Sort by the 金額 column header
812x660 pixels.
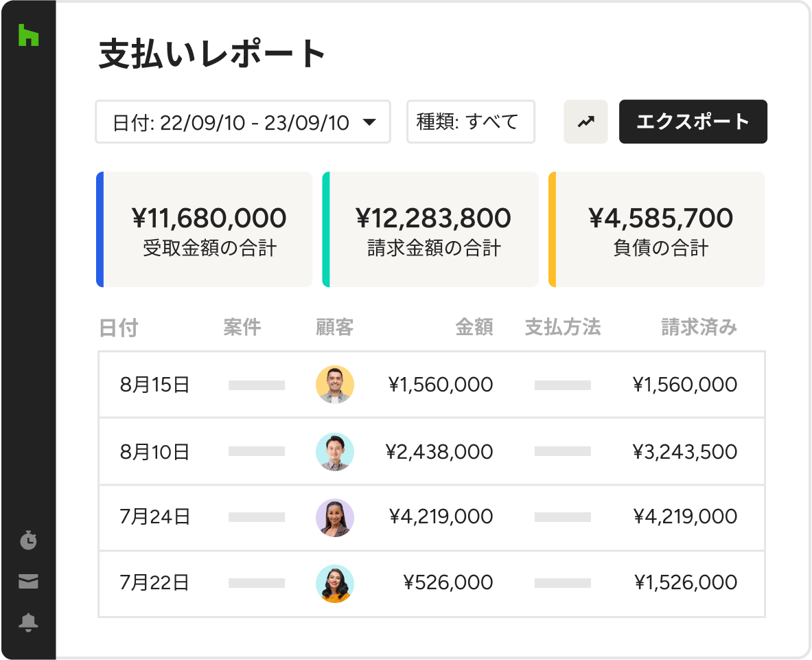pyautogui.click(x=474, y=328)
